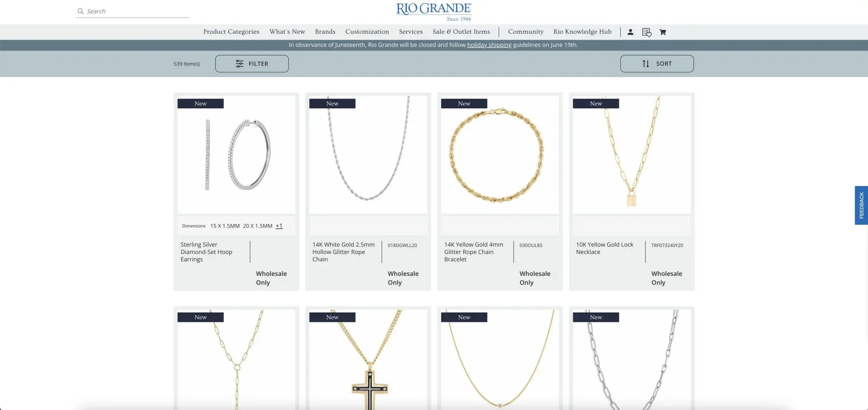
Task: Open the Sale & Outlet Items menu
Action: click(x=461, y=32)
